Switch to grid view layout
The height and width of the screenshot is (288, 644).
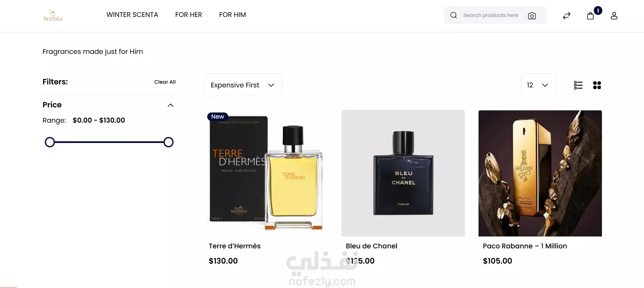point(597,85)
